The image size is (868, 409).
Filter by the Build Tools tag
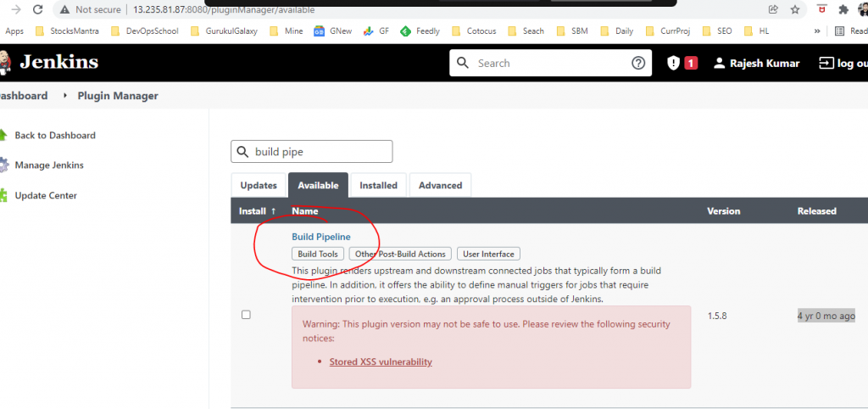pos(318,254)
